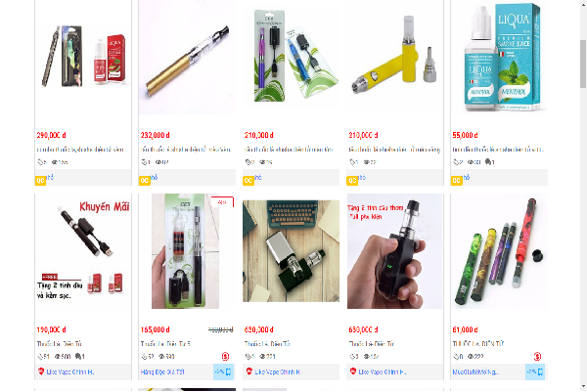Image resolution: width=587 pixels, height=392 pixels.
Task: Click the QC badge under the 55,000 đ product
Action: tap(456, 181)
